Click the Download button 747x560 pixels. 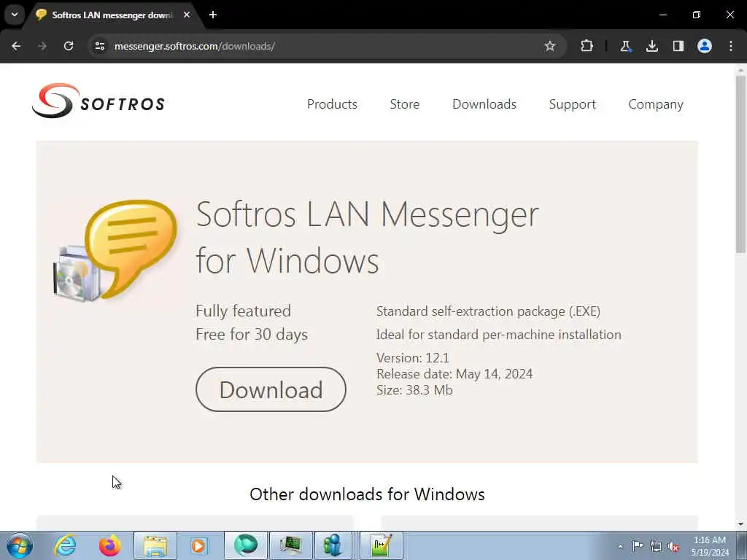coord(271,389)
